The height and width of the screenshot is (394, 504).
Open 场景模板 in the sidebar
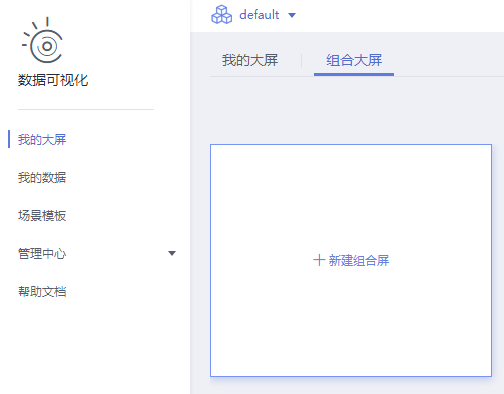[42, 215]
